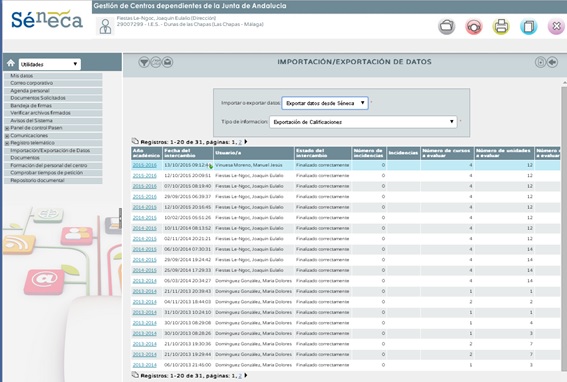Open the Utilidades module dropdown
Image resolution: width=567 pixels, height=382 pixels.
pos(50,64)
